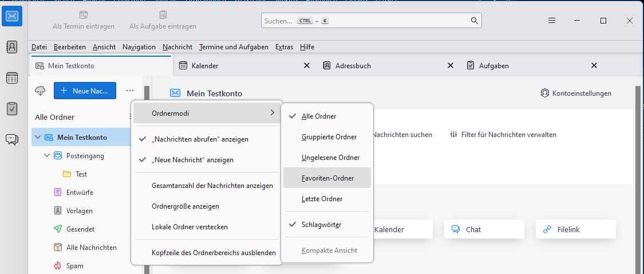
Task: Click the Neue Nachricht button
Action: 85,91
